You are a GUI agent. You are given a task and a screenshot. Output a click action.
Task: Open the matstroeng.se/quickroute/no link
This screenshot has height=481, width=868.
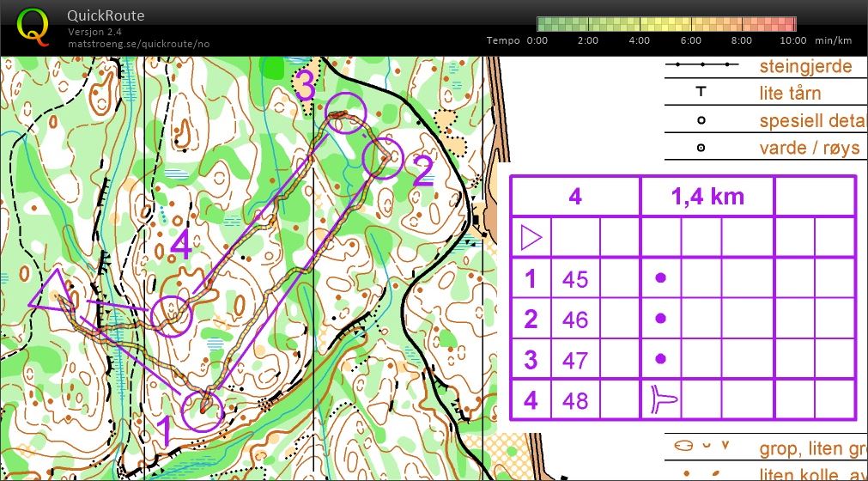(x=138, y=44)
